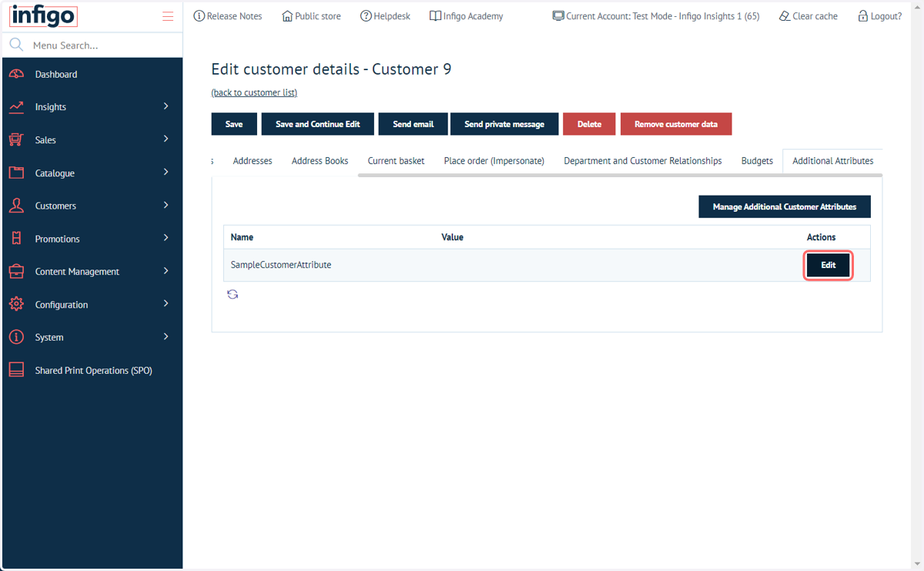Click Current Account Test Mode text
Screen dimensions: 924x571
[662, 16]
